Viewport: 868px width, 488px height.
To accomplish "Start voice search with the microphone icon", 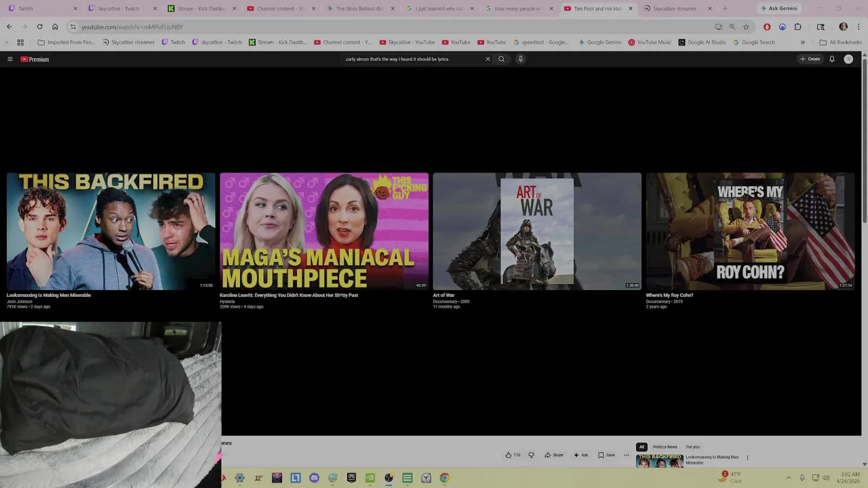I will tap(521, 59).
